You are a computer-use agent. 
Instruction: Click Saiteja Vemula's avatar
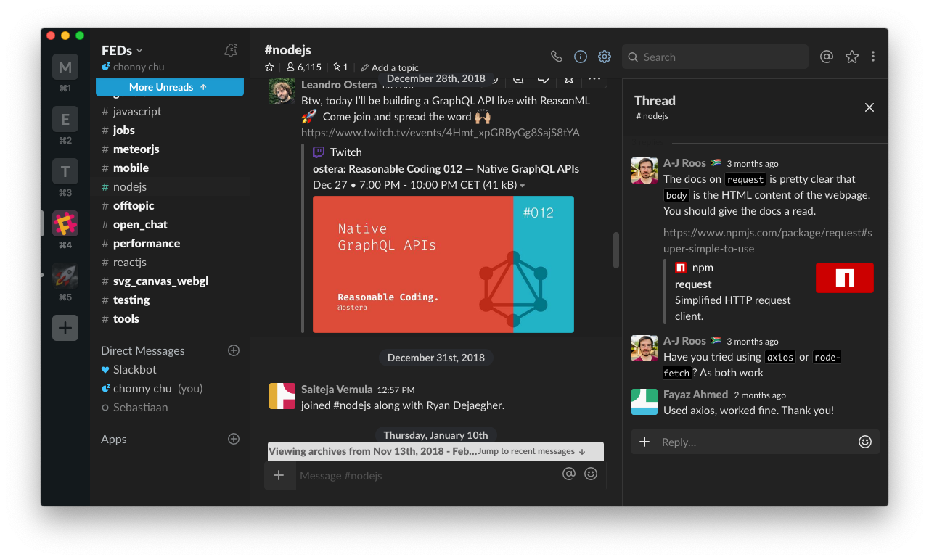[x=282, y=396]
